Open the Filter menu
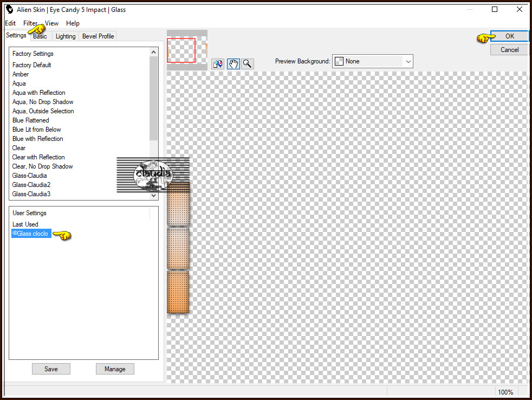The width and height of the screenshot is (532, 400). [30, 23]
